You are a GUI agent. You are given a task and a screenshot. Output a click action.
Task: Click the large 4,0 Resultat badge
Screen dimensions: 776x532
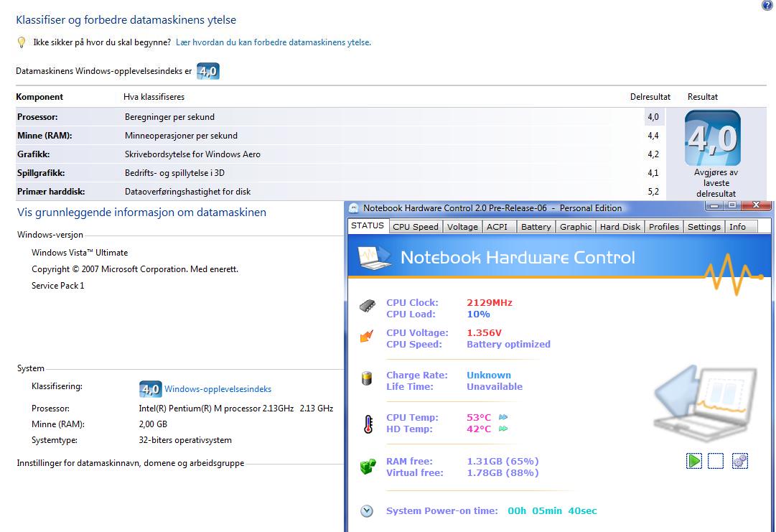click(713, 138)
